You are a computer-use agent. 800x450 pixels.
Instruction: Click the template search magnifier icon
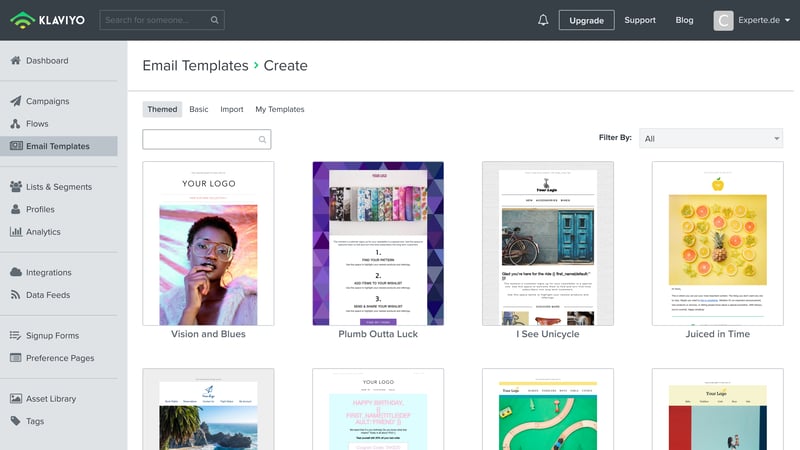click(262, 140)
